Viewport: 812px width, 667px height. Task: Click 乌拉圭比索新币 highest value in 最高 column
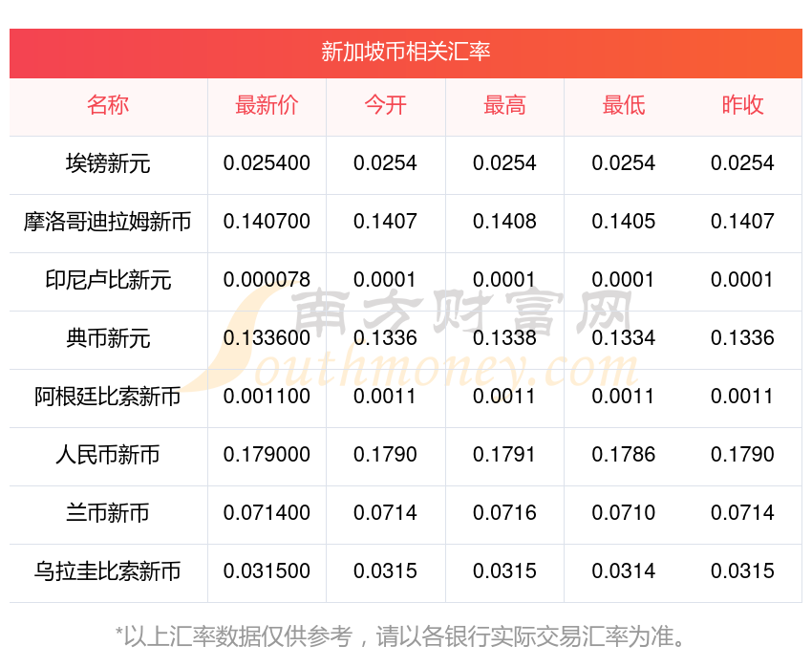pos(504,571)
